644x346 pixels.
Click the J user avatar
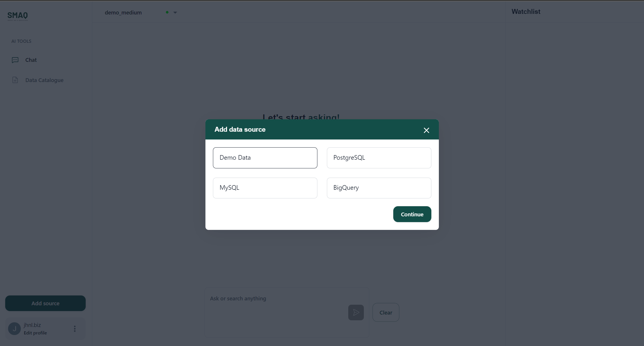click(14, 329)
